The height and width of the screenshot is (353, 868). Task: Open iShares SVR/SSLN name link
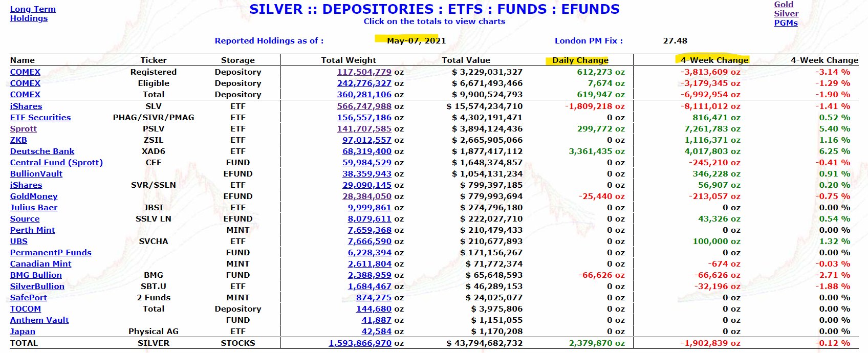pos(26,185)
